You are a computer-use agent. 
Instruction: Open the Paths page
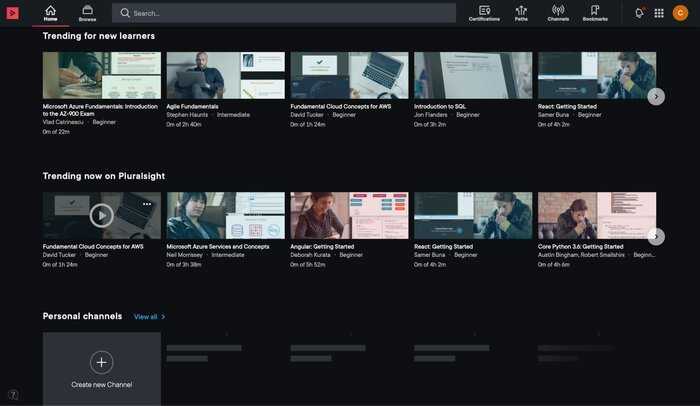click(521, 13)
